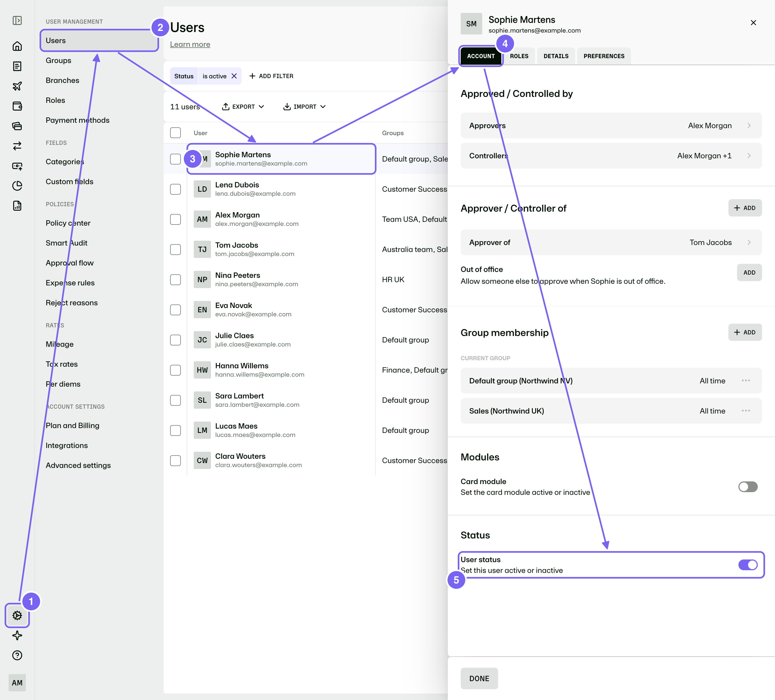Screen dimensions: 775x700
Task: Open the reimbursement money icon
Action: 17,166
